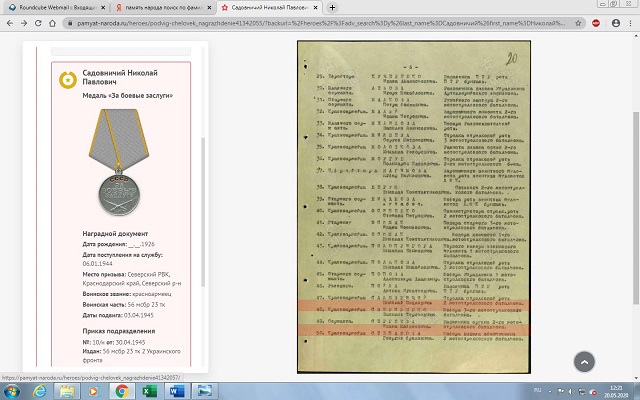Image resolution: width=640 pixels, height=400 pixels.
Task: Click the Show desktop strip beside the clock
Action: (x=636, y=391)
